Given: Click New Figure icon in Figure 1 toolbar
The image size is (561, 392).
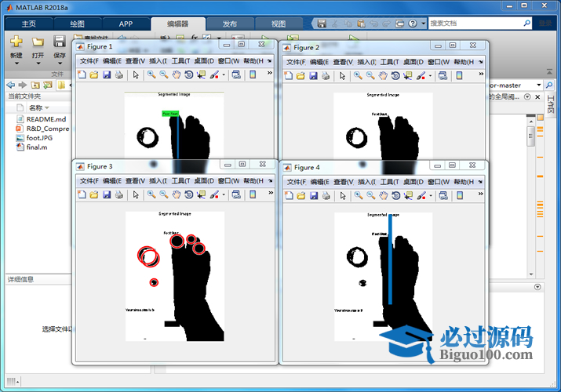Looking at the screenshot, I should coord(82,74).
